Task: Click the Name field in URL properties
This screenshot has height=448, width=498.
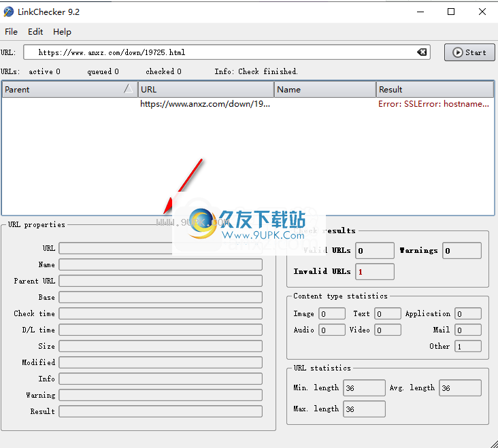Action: coord(161,264)
